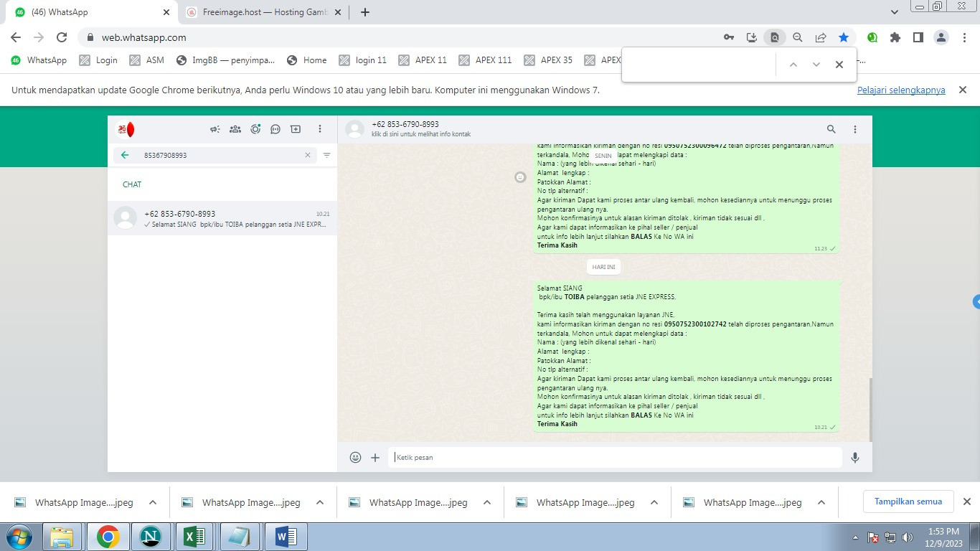Go to next find result
This screenshot has width=980, height=551.
[x=816, y=65]
